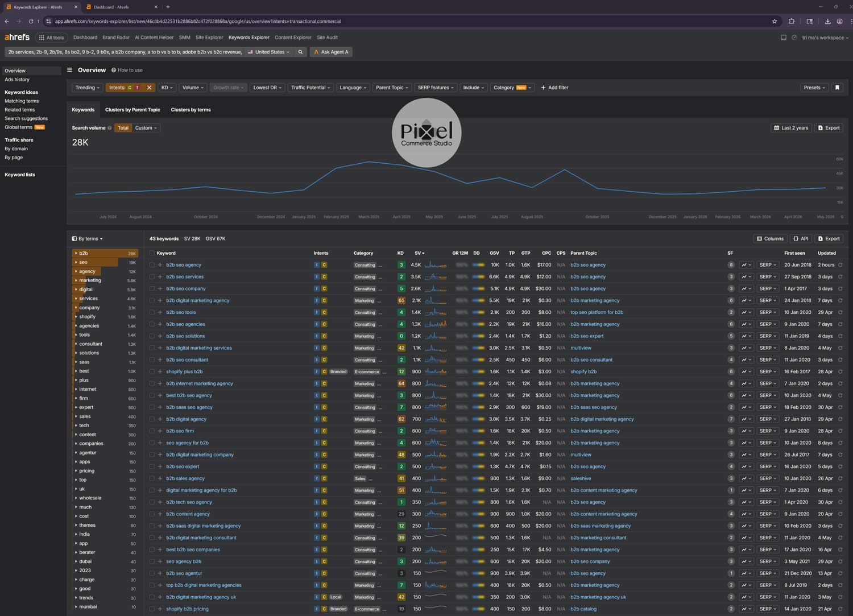Screen dimensions: 853x616
Task: Open the Lowest DR filter dropdown
Action: [267, 88]
